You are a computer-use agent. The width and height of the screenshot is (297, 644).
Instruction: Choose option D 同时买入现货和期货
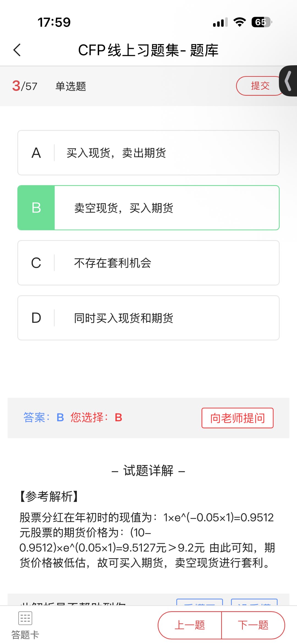click(x=148, y=318)
